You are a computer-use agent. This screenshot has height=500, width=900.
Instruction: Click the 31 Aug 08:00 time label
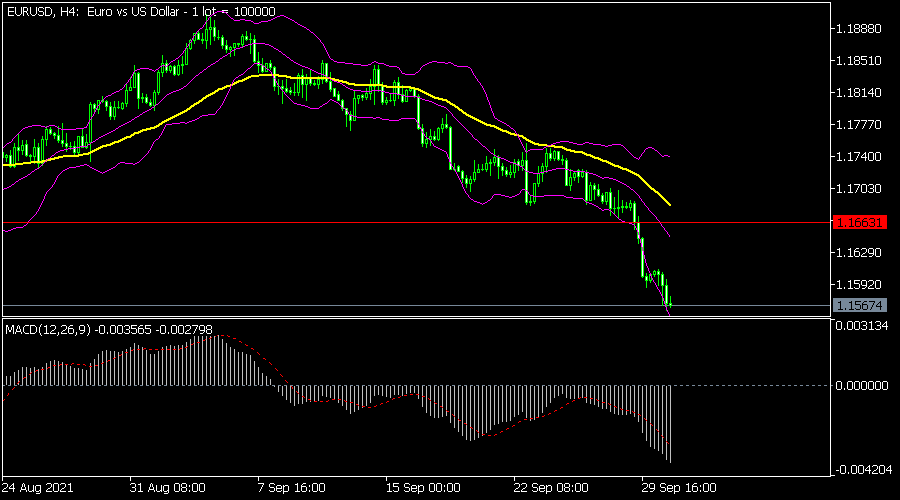click(x=168, y=488)
